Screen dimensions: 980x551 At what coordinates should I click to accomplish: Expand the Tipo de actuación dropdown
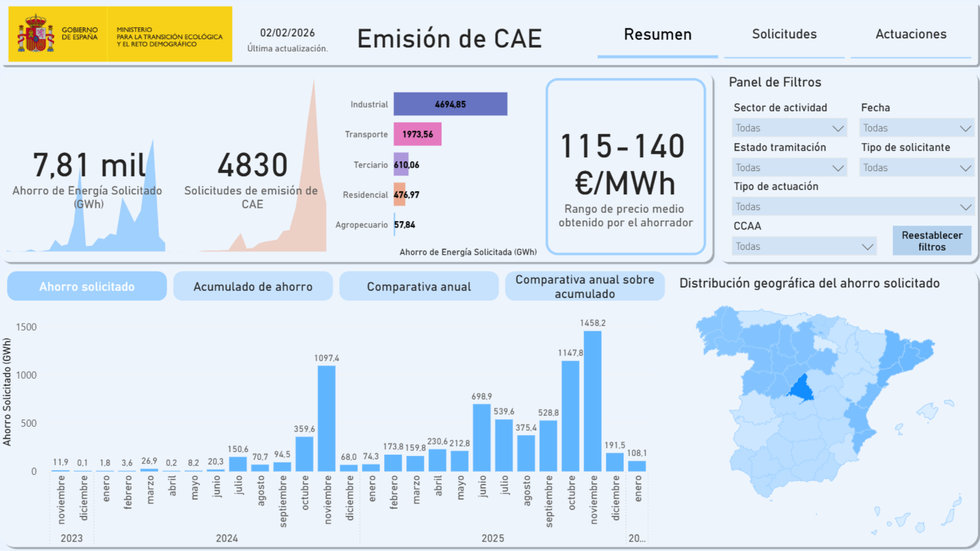tap(852, 207)
